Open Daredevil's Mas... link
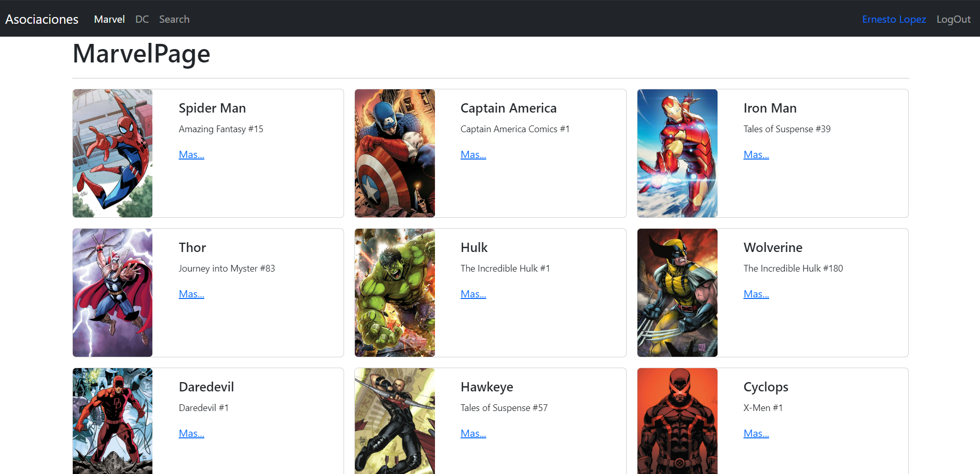 [x=192, y=433]
